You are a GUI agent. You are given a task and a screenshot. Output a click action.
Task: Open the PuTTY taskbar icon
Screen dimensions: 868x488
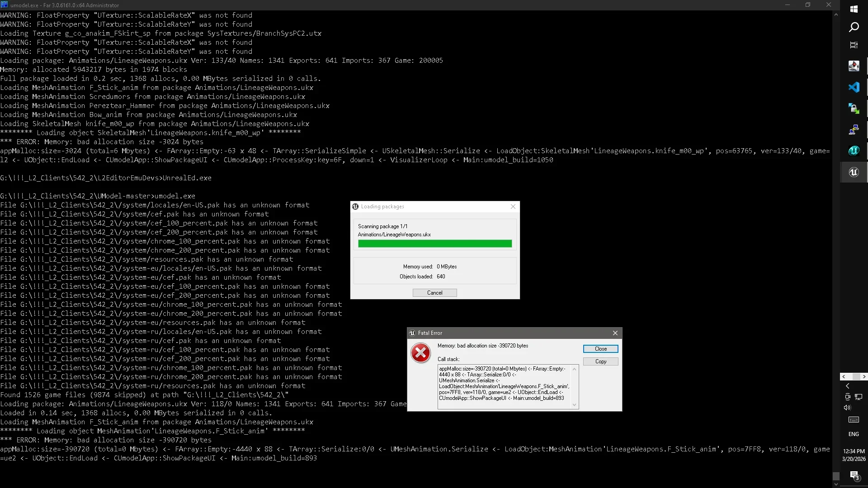tap(854, 130)
